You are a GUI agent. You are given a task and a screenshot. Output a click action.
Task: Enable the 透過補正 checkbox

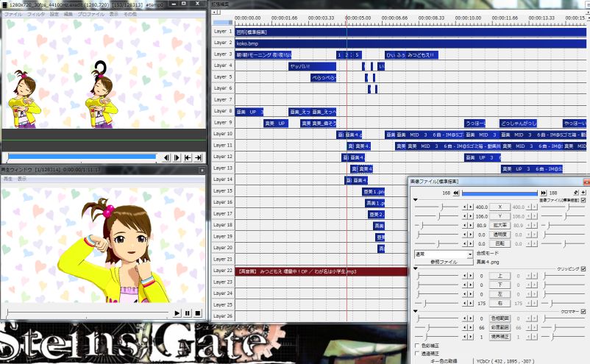[x=417, y=354]
